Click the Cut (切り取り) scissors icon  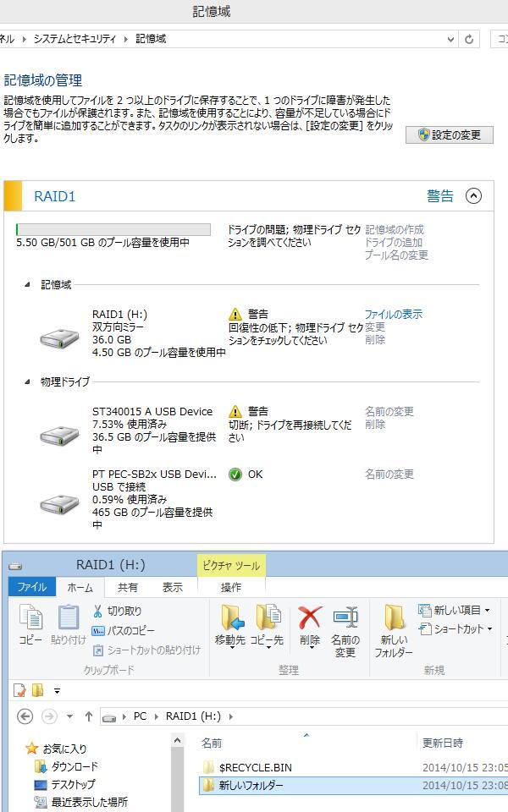coord(97,611)
